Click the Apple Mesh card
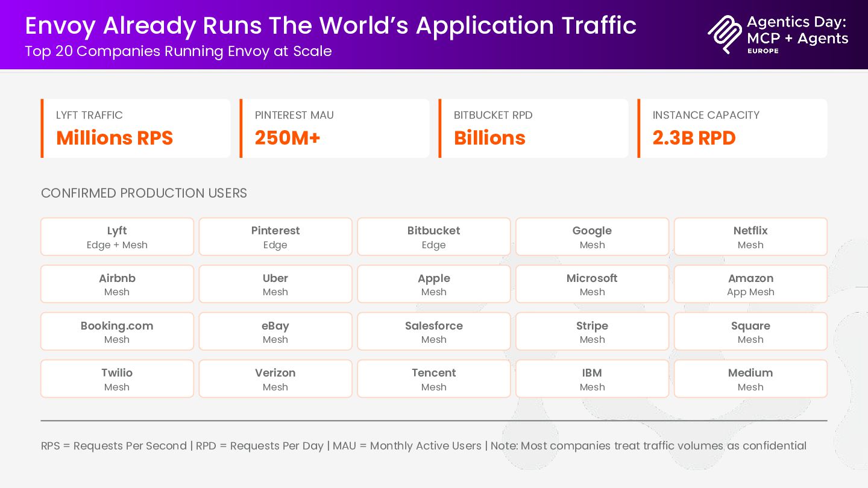 tap(434, 284)
